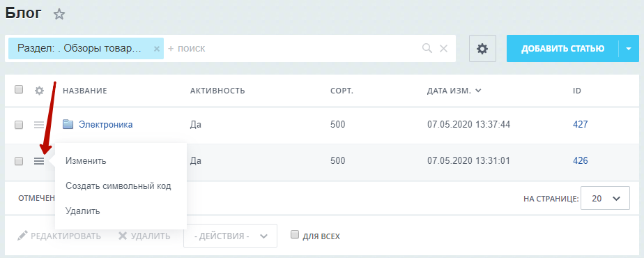
Task: Toggle the ДЛЯ ВСЕХ checkbox
Action: point(294,234)
